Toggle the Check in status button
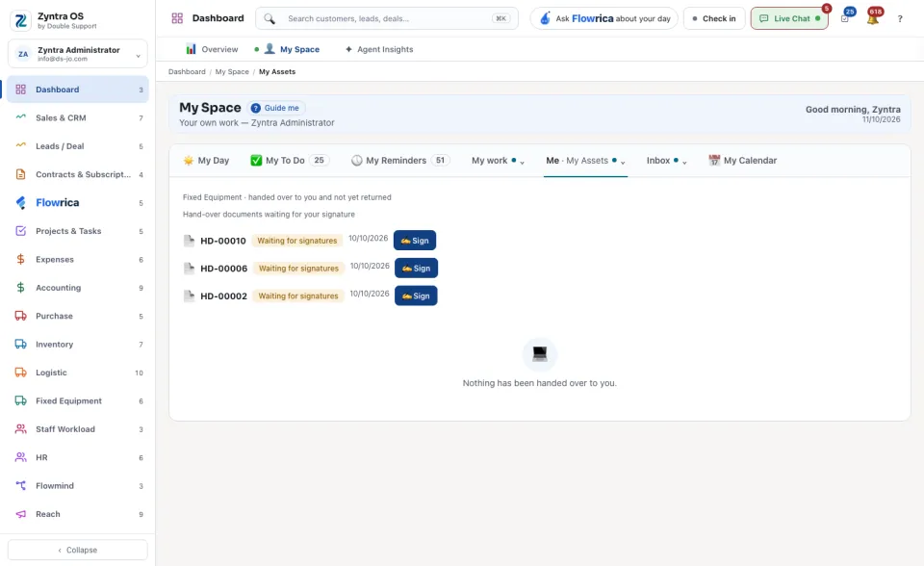Image resolution: width=924 pixels, height=566 pixels. [x=714, y=18]
